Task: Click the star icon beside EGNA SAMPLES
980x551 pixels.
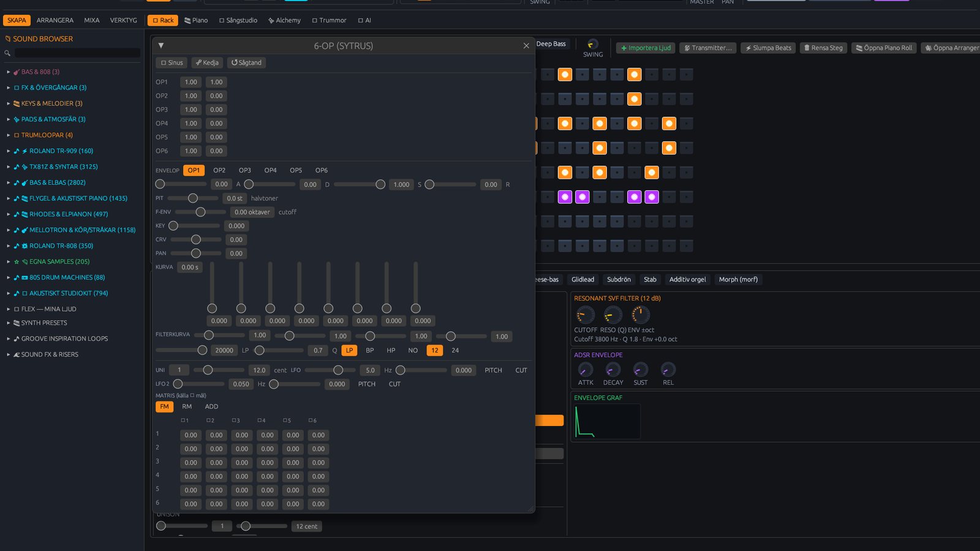Action: tap(17, 261)
